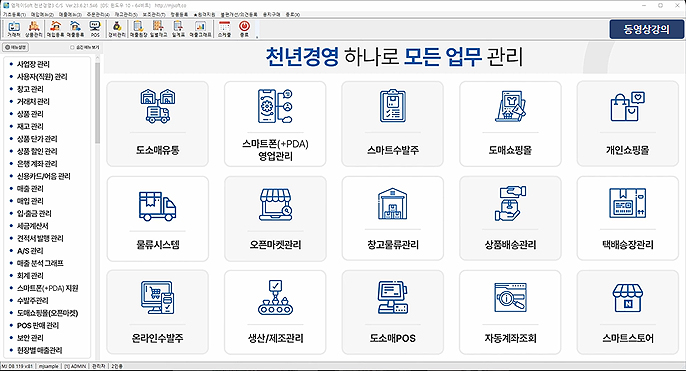The height and width of the screenshot is (371, 686).
Task: Select A/S 관리 in sidebar
Action: coord(30,251)
